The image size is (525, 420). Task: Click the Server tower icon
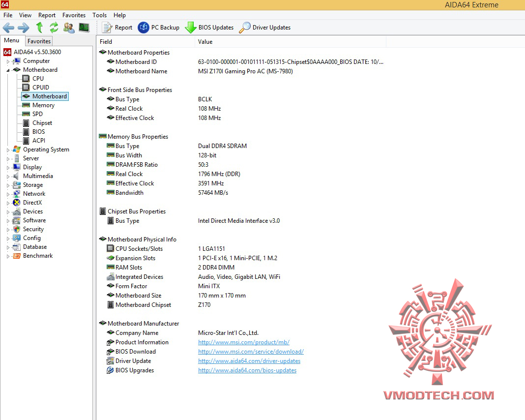pyautogui.click(x=17, y=158)
